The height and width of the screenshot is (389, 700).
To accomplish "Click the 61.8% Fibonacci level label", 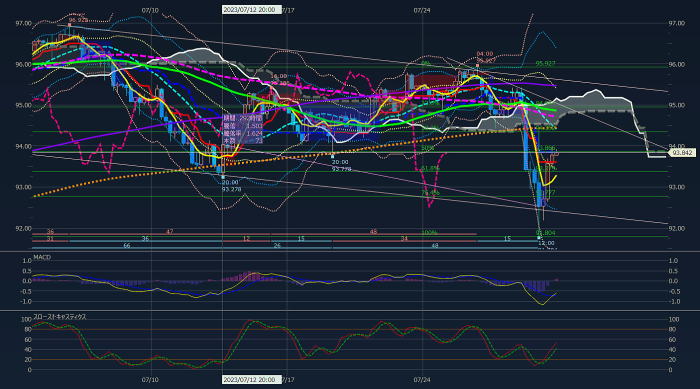I will pos(430,168).
